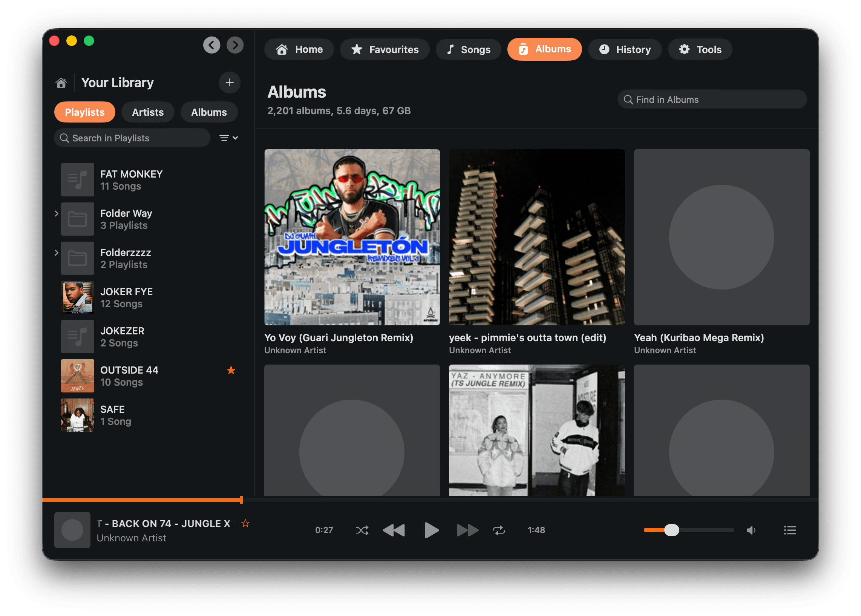Switch to the Songs tab
The image size is (861, 616).
point(469,49)
